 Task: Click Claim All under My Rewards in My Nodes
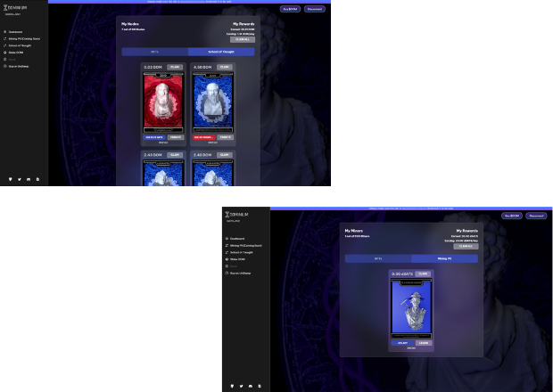coord(243,39)
